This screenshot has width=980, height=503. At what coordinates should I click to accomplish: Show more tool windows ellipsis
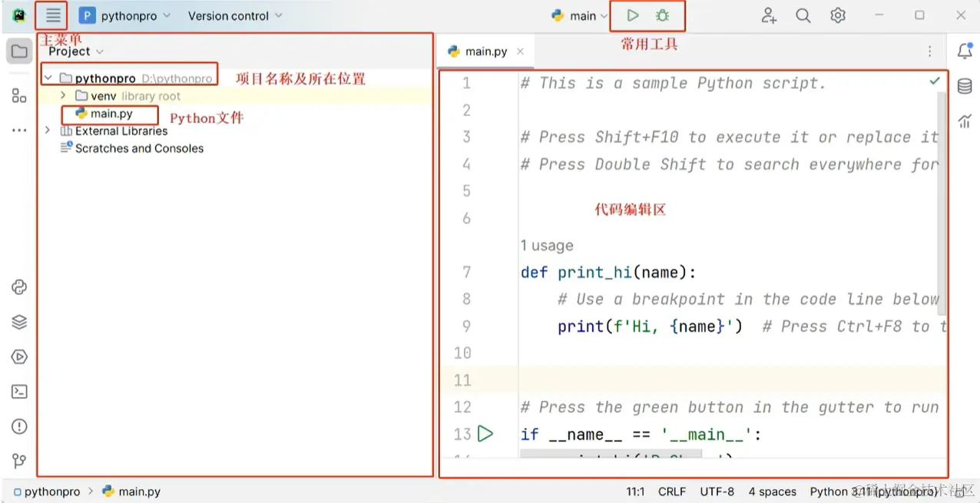tap(19, 131)
